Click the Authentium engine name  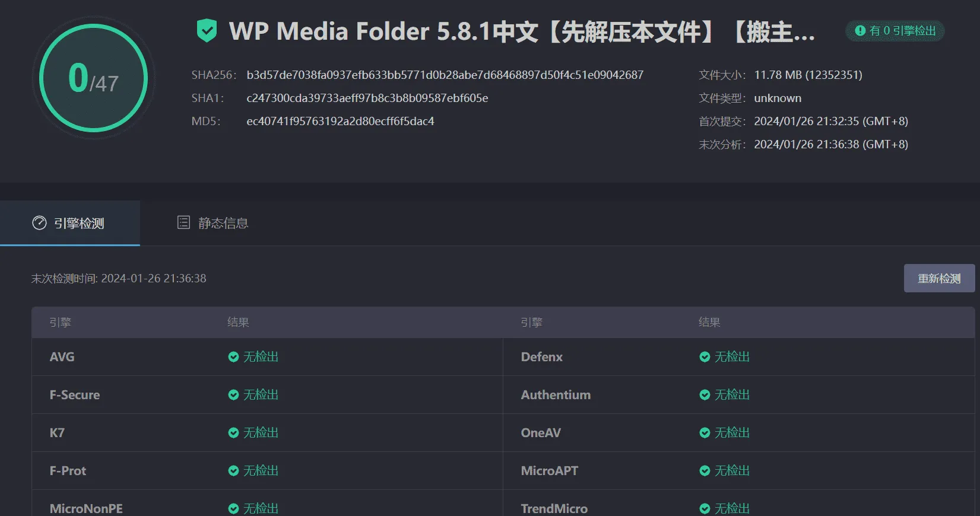tap(556, 395)
